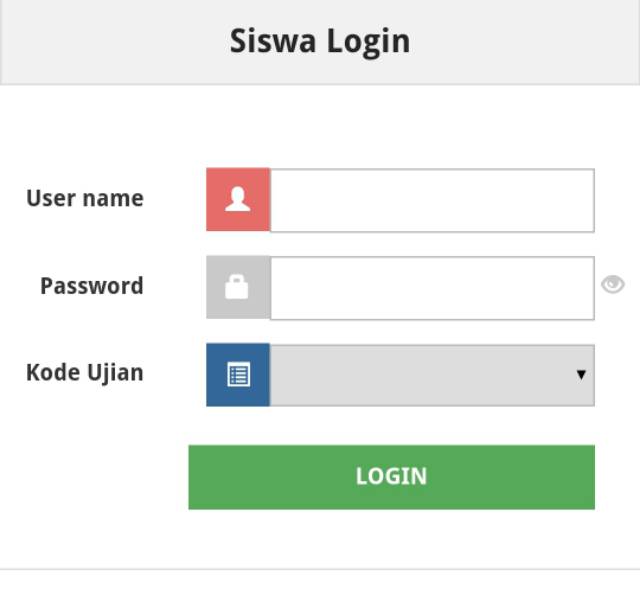Click the "Siswa Login" heading
The height and width of the screenshot is (599, 640).
(x=320, y=41)
